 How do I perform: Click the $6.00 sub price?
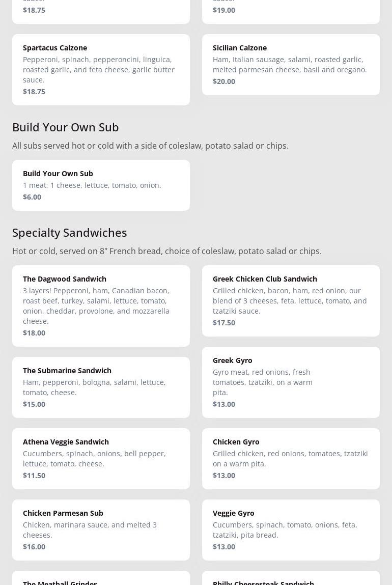pyautogui.click(x=32, y=197)
